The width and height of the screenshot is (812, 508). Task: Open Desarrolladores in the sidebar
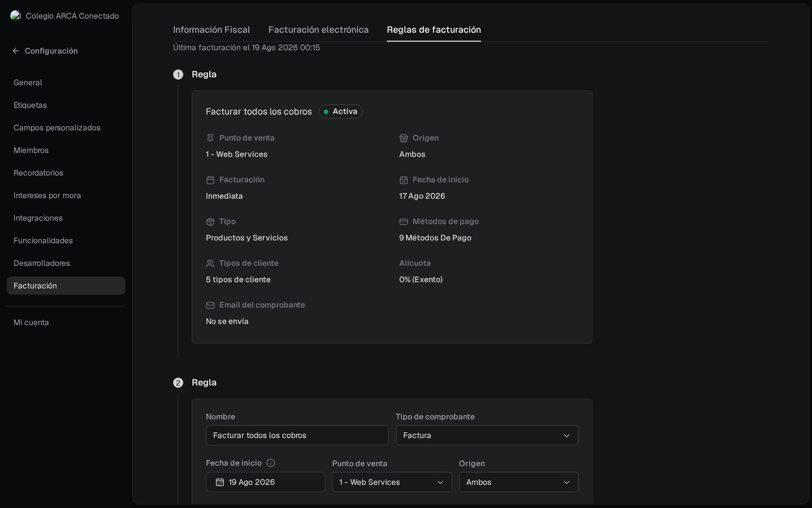point(66,263)
